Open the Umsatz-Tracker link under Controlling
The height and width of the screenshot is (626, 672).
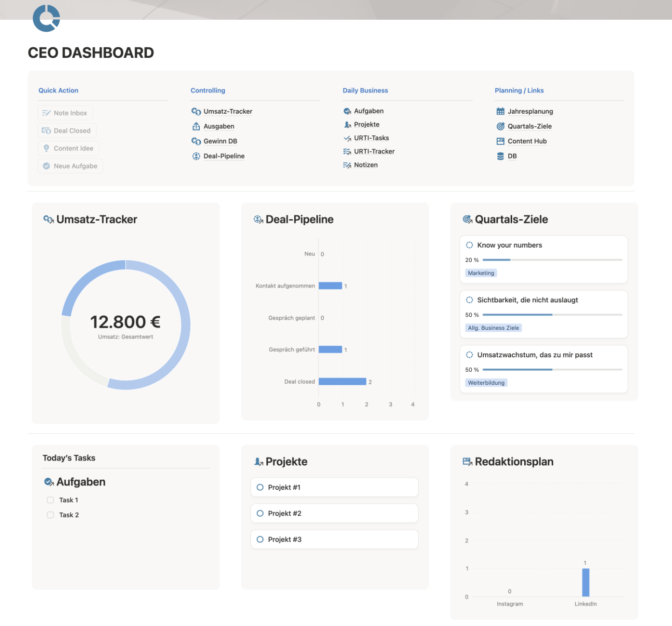(228, 111)
